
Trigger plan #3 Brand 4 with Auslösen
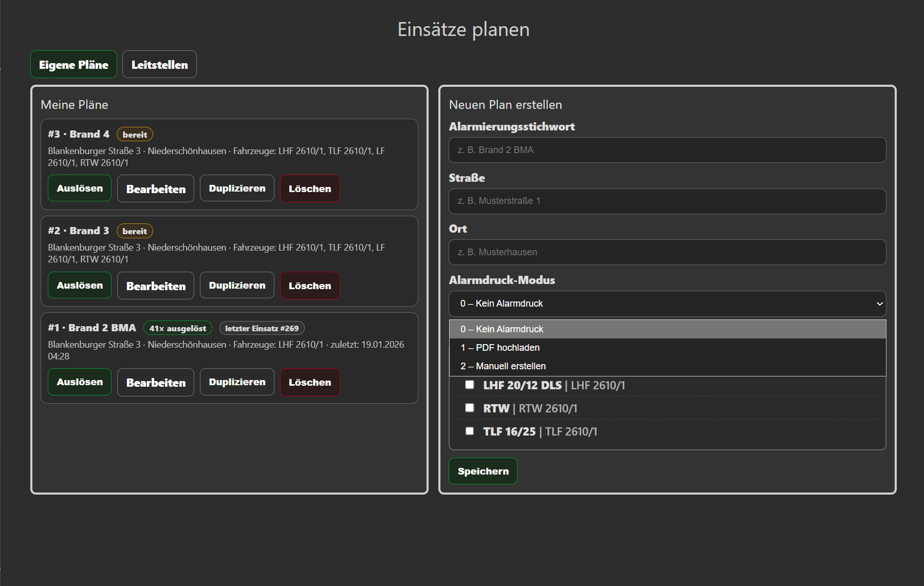(x=80, y=188)
